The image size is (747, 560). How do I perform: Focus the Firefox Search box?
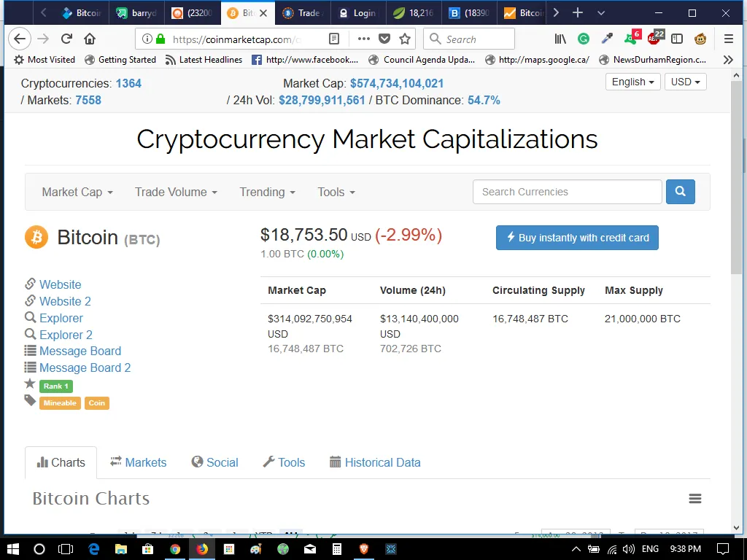(x=469, y=39)
